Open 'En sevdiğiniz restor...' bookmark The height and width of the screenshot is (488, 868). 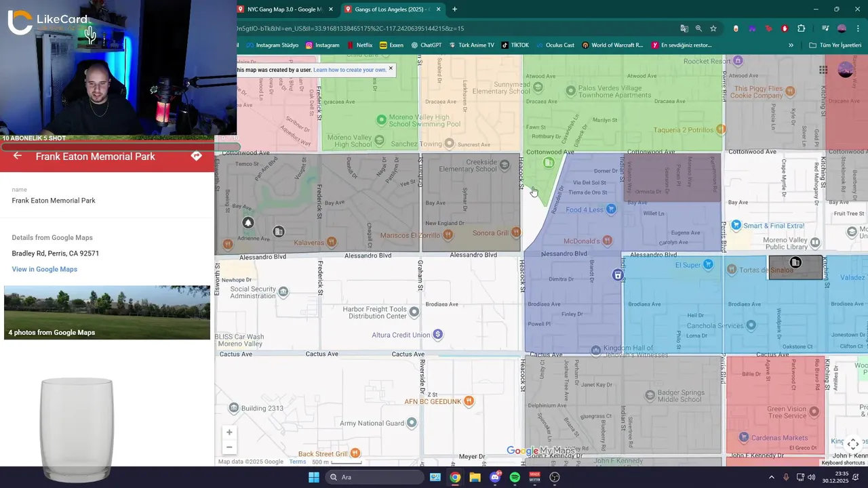tap(682, 45)
